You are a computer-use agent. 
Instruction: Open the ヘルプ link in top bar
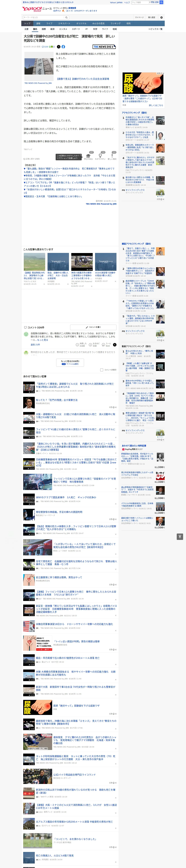pyautogui.click(x=127, y=2)
